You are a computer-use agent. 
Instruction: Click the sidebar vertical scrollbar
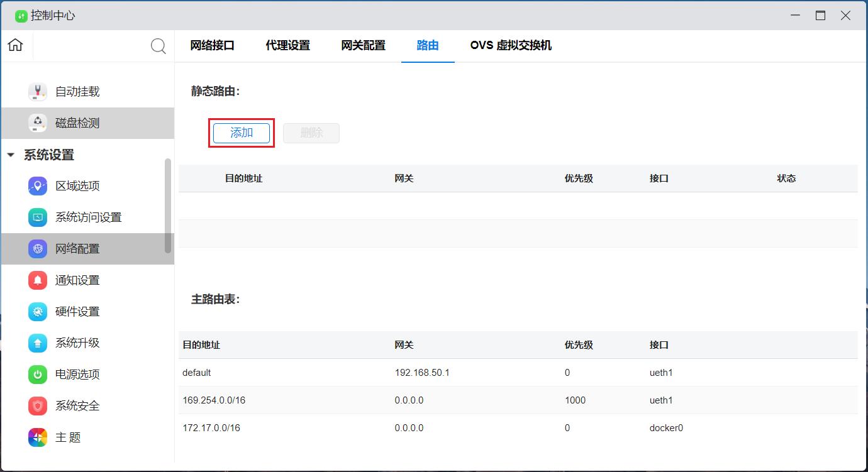(x=168, y=205)
